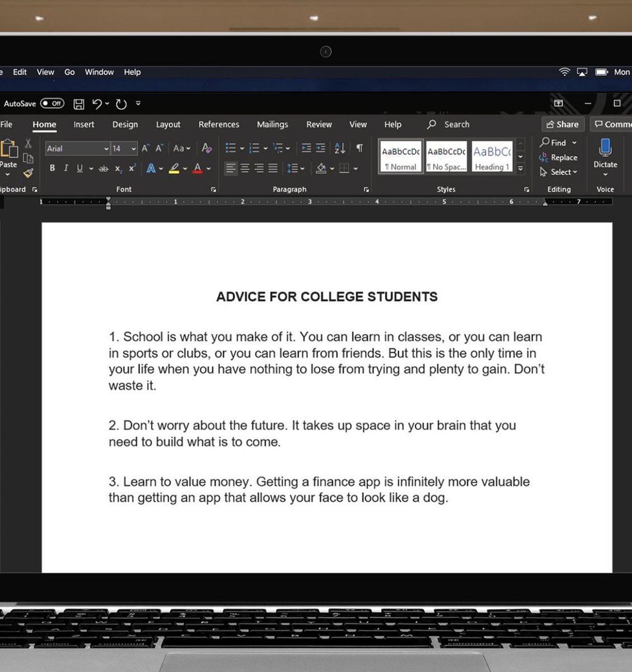The width and height of the screenshot is (632, 672).
Task: Toggle strikethrough formatting
Action: coord(104,169)
